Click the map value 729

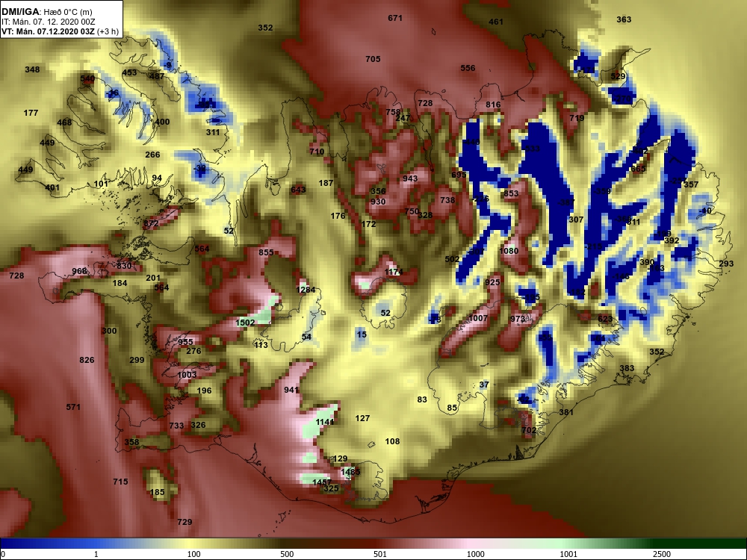click(185, 522)
